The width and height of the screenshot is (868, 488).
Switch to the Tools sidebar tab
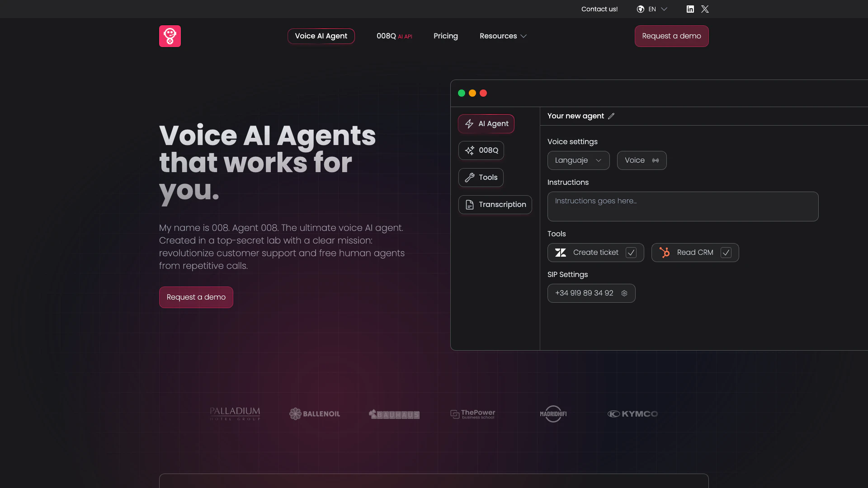[x=481, y=178]
